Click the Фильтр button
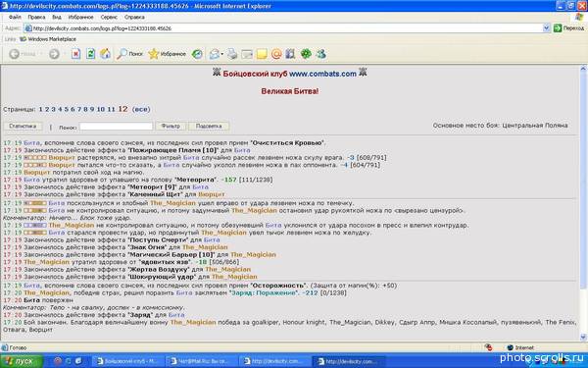The image size is (588, 368). [x=171, y=127]
